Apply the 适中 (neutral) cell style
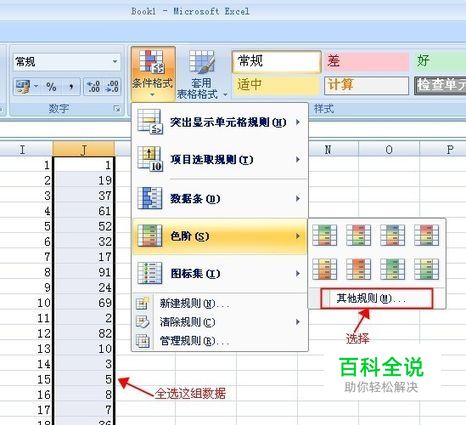Viewport: 466px width, 425px height. click(276, 85)
